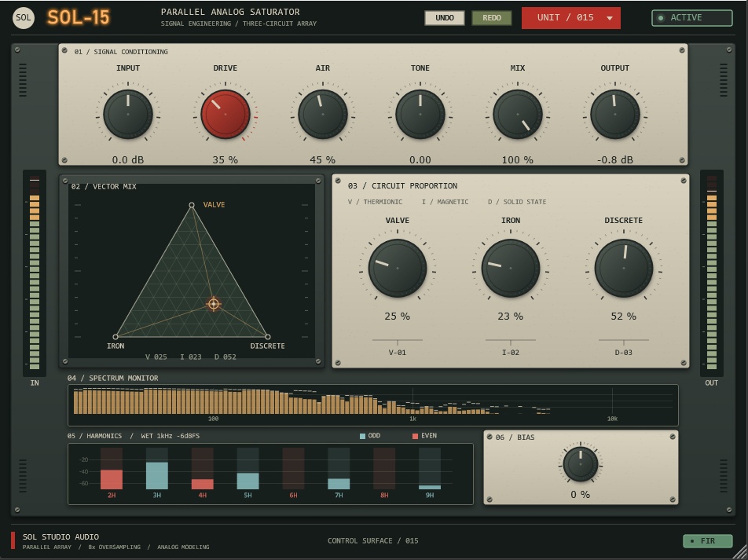The image size is (748, 560).
Task: Click the UNDO button
Action: click(445, 18)
